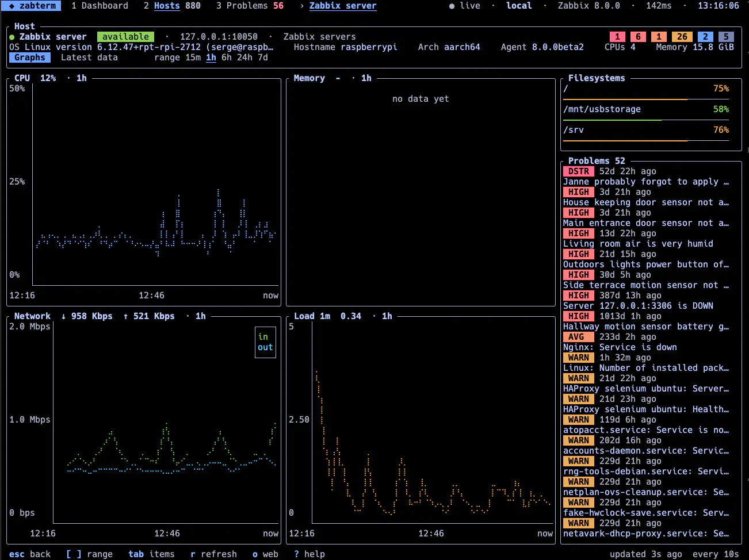
Task: Click the red disaster count badge 1
Action: click(617, 37)
